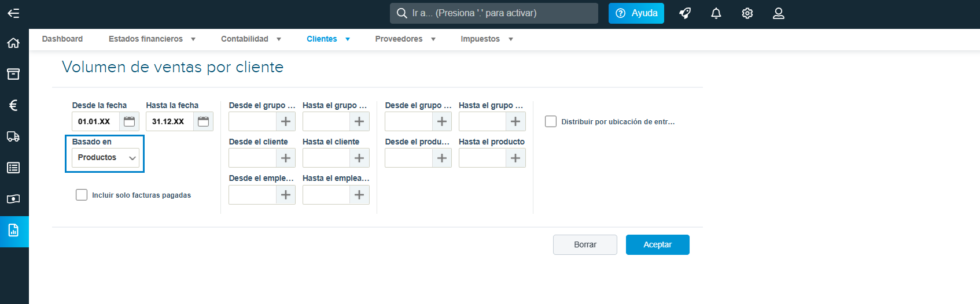Screen dimensions: 980x304
Task: Open the user profile icon
Action: click(779, 13)
